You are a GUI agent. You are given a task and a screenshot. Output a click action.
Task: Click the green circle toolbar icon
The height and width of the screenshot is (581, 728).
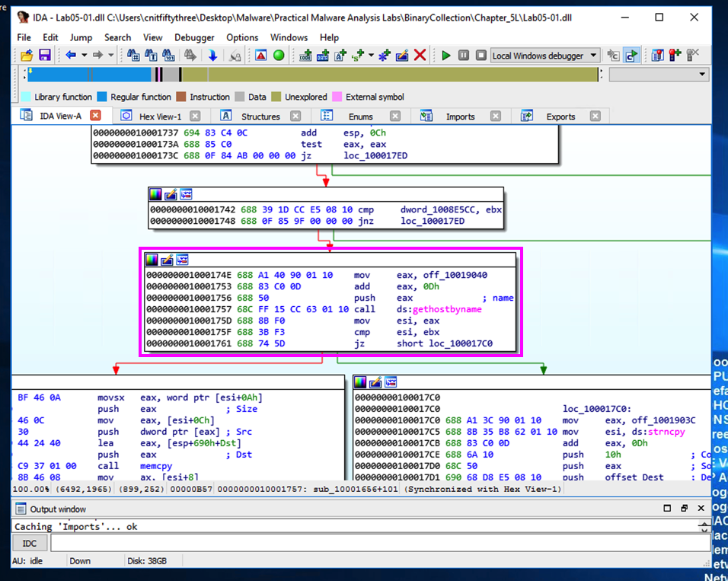pyautogui.click(x=279, y=56)
